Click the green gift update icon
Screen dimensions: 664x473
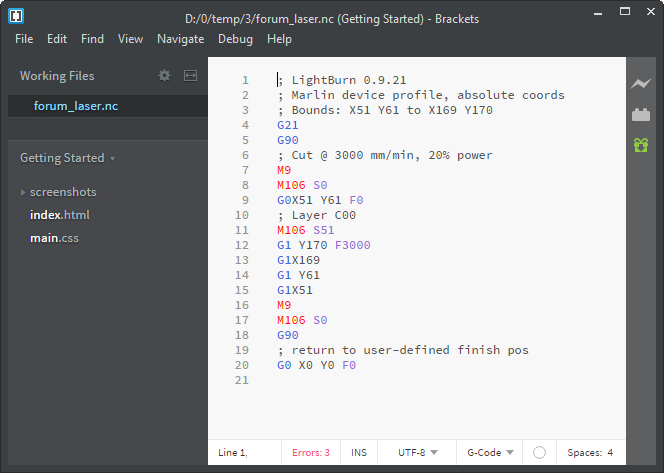641,145
